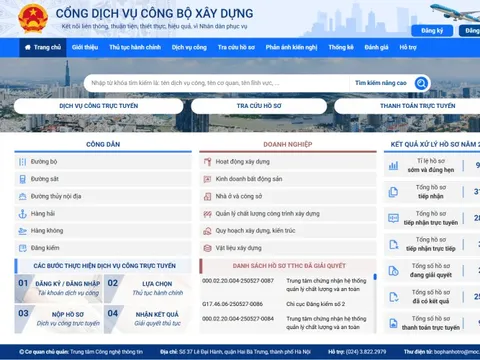
Task: Click the Đăng ký button
Action: pyautogui.click(x=432, y=31)
